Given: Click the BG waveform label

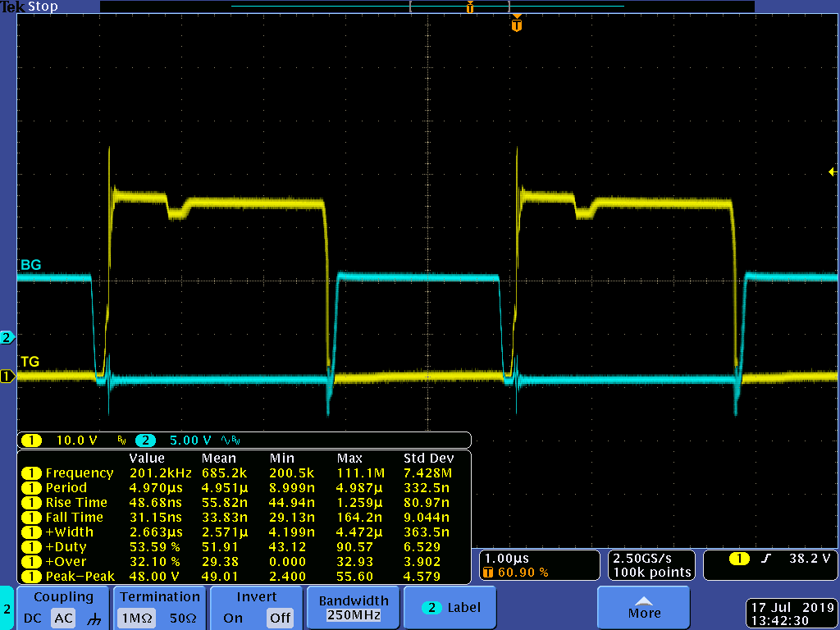Looking at the screenshot, I should (30, 265).
